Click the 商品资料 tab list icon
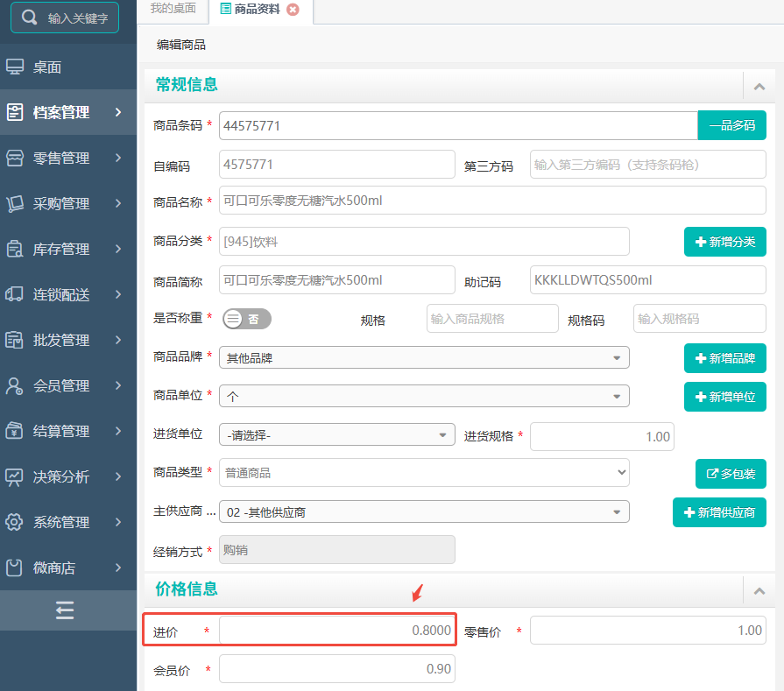Screen dimensions: 784x691 (x=225, y=9)
